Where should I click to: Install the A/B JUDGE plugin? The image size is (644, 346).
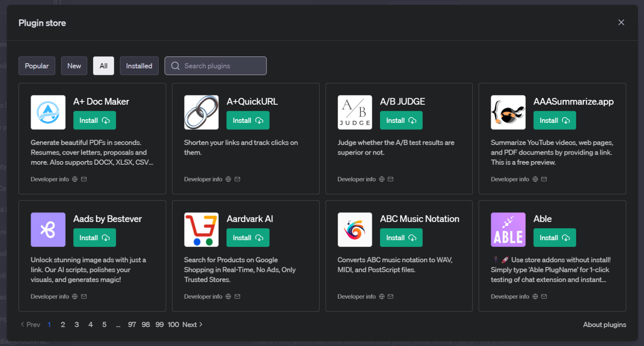click(401, 120)
